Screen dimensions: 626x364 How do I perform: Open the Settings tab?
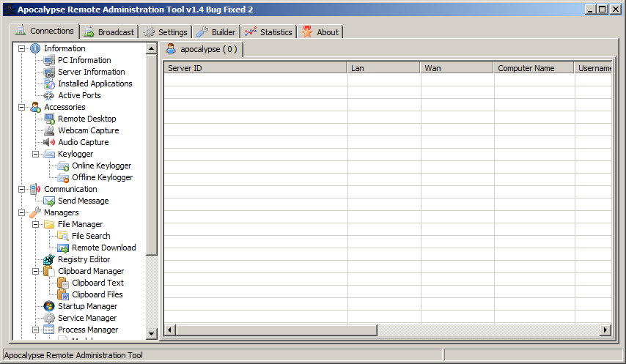coord(166,32)
